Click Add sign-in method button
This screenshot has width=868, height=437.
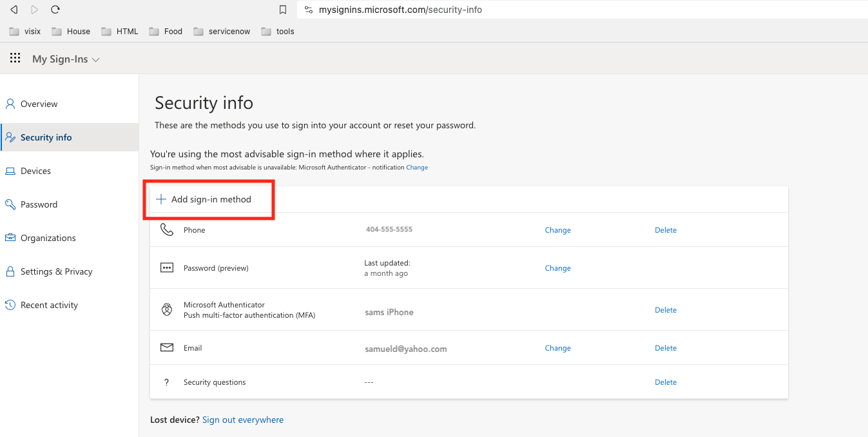point(204,199)
